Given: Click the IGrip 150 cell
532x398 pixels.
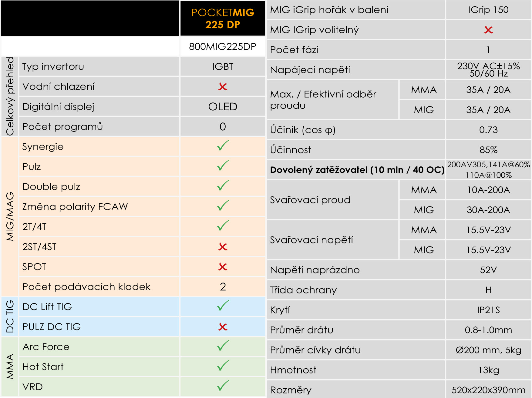Looking at the screenshot, I should pos(489,10).
